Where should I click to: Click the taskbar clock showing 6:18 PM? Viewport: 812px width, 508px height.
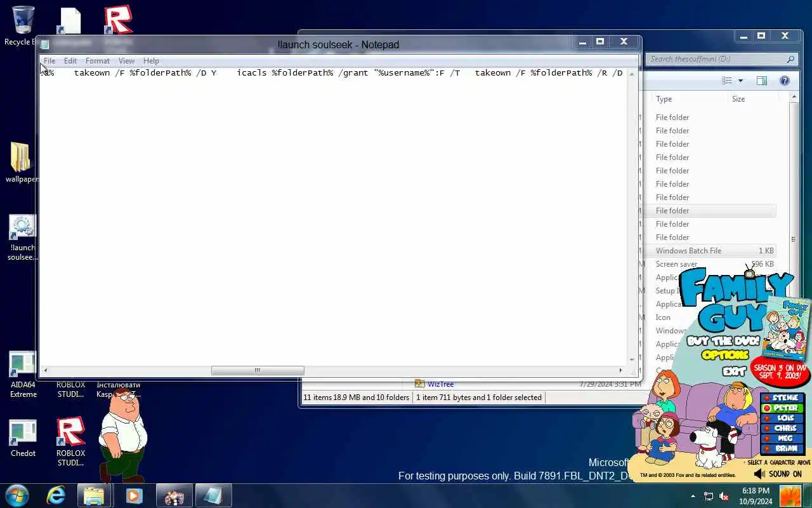[x=755, y=496]
